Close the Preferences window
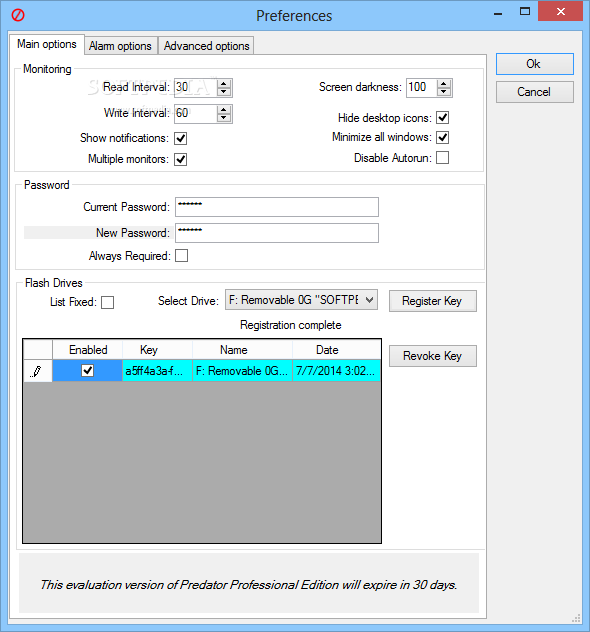590x632 pixels. coord(561,12)
